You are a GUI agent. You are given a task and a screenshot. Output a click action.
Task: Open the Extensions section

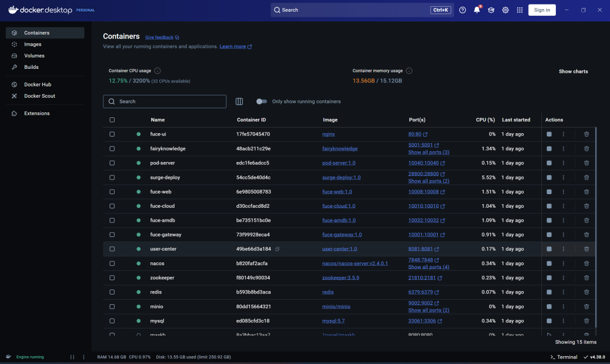[45, 113]
